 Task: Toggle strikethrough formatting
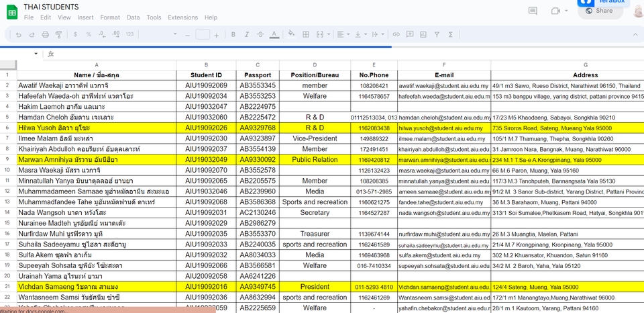click(x=259, y=34)
